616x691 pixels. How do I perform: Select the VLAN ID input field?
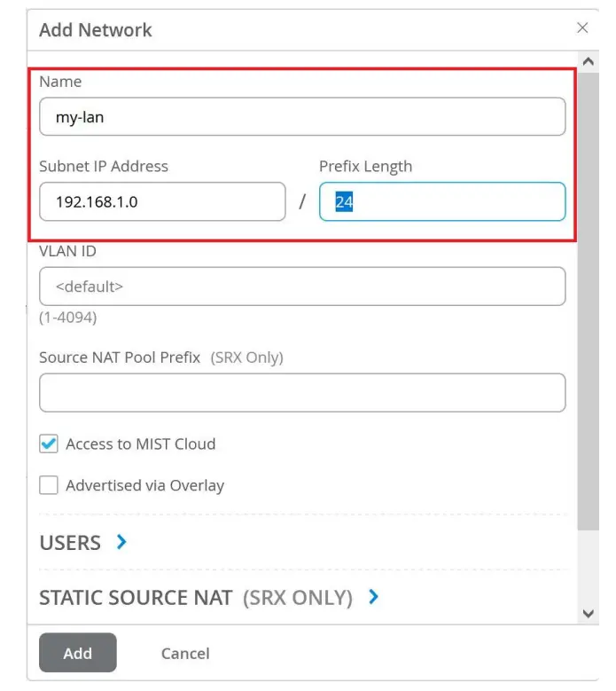301,287
